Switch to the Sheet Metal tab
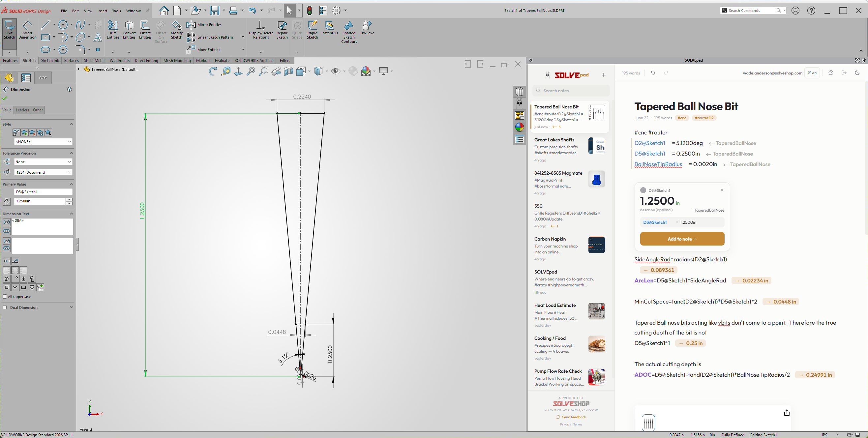Image resolution: width=868 pixels, height=438 pixels. [x=94, y=61]
